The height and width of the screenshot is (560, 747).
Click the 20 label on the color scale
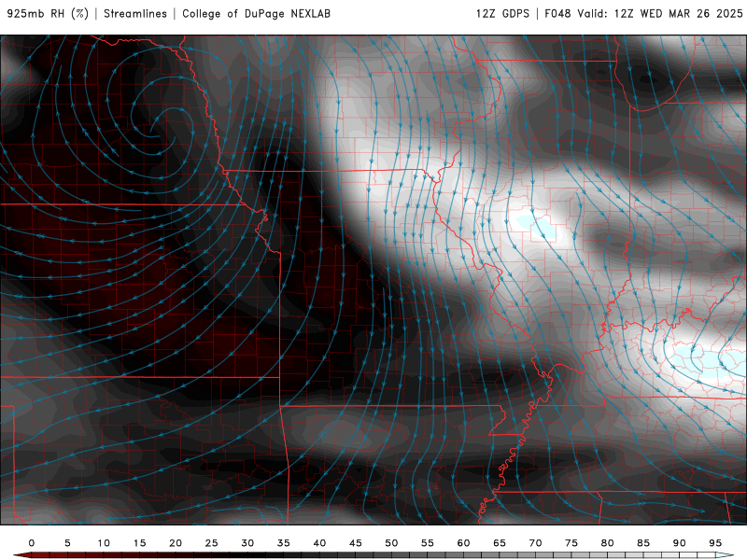click(176, 543)
